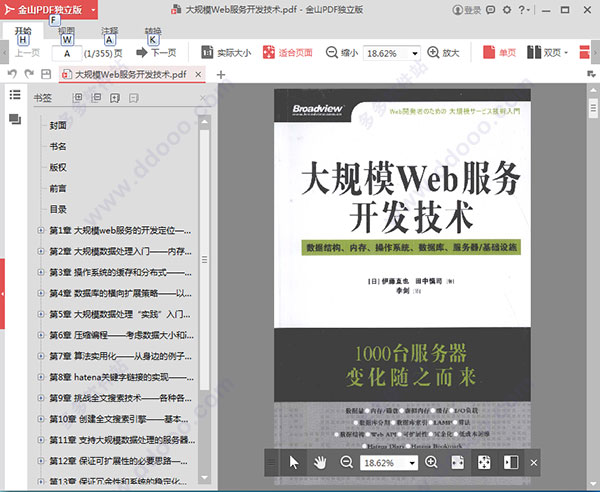Click the undo arrow icon
This screenshot has height=492, width=600.
click(12, 74)
